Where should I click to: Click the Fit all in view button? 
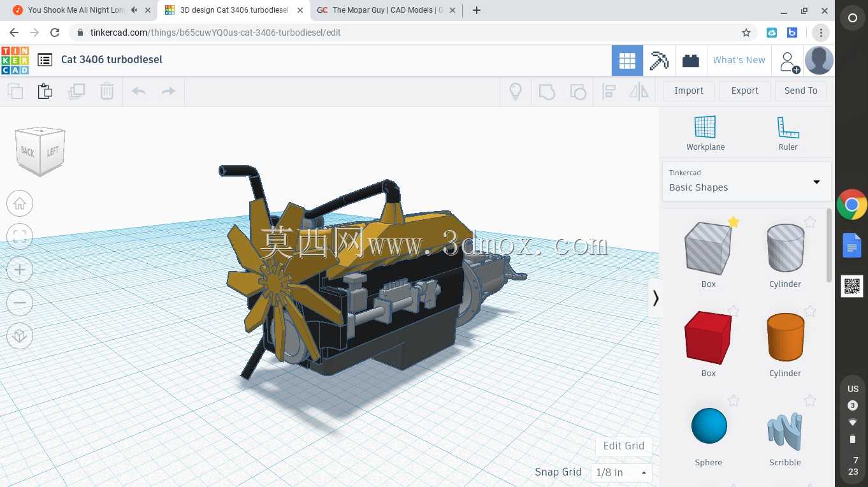coord(20,237)
